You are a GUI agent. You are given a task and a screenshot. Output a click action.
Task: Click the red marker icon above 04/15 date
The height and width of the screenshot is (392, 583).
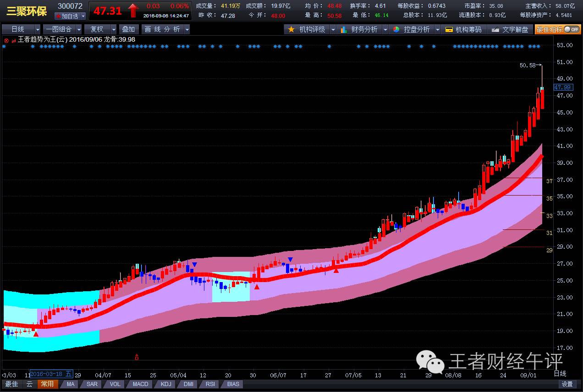click(137, 357)
